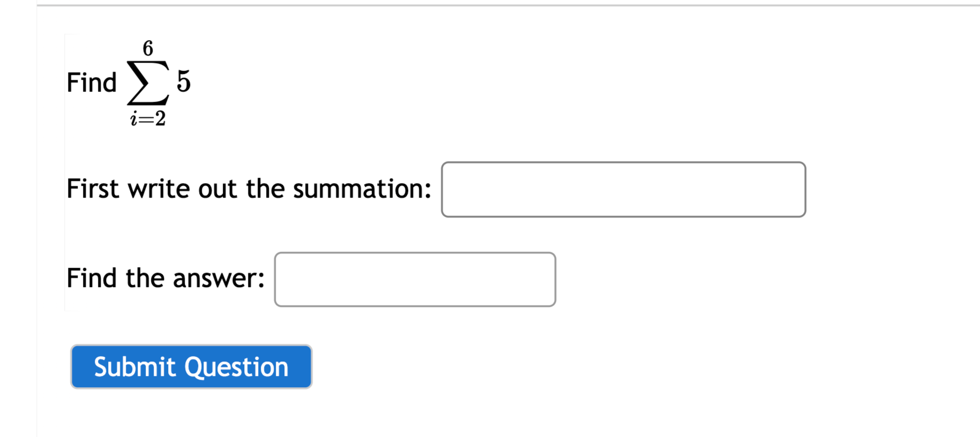Click the word 'Find' before the summation

(x=92, y=82)
